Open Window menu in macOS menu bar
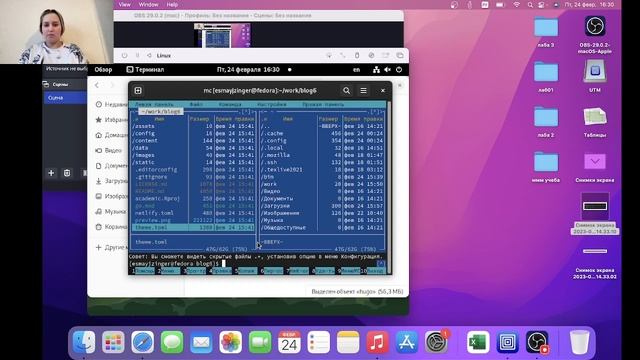 pyautogui.click(x=149, y=4)
